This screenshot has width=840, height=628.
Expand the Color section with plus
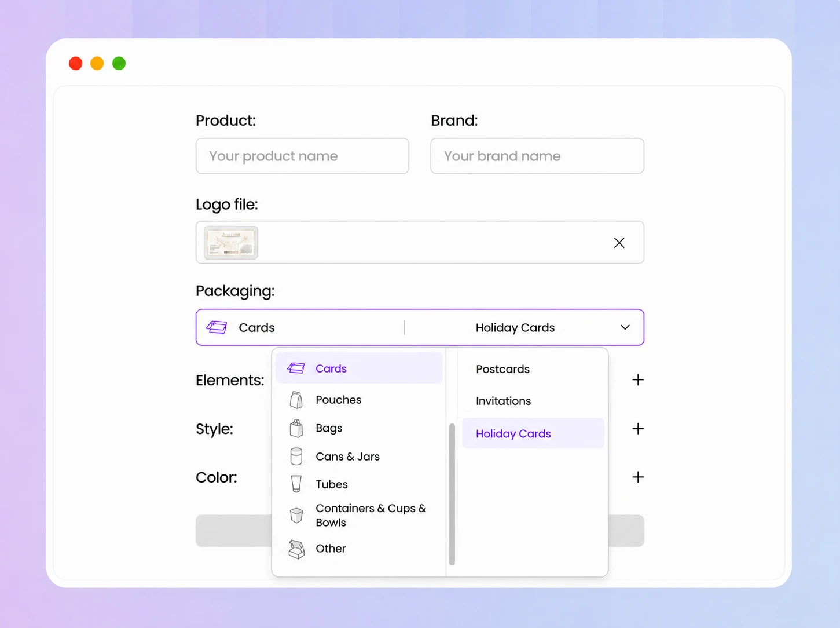pyautogui.click(x=638, y=477)
